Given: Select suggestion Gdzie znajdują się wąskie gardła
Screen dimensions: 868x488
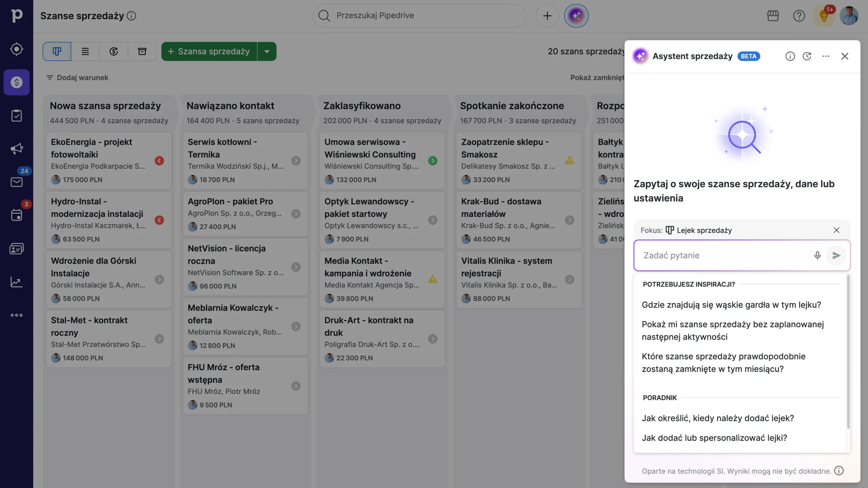Looking at the screenshot, I should [x=731, y=305].
